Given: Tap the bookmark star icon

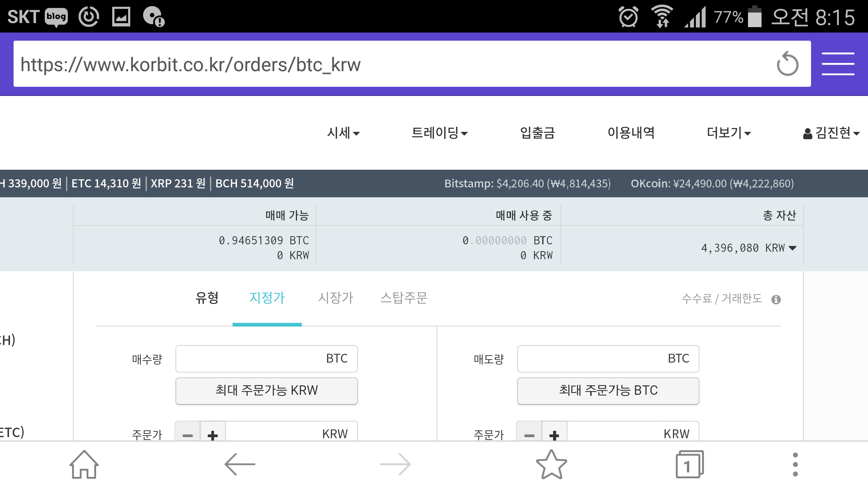Looking at the screenshot, I should [x=551, y=464].
